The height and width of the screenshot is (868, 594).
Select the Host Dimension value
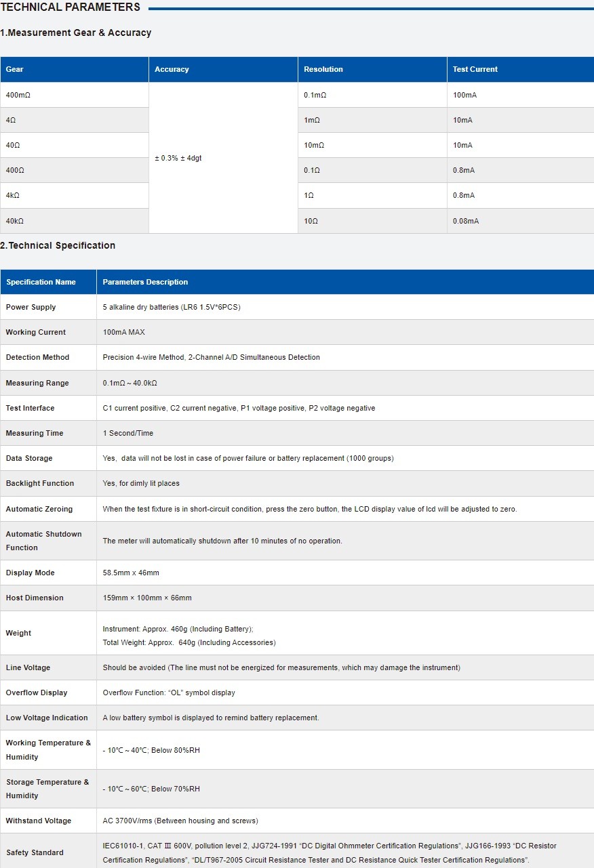pos(147,598)
